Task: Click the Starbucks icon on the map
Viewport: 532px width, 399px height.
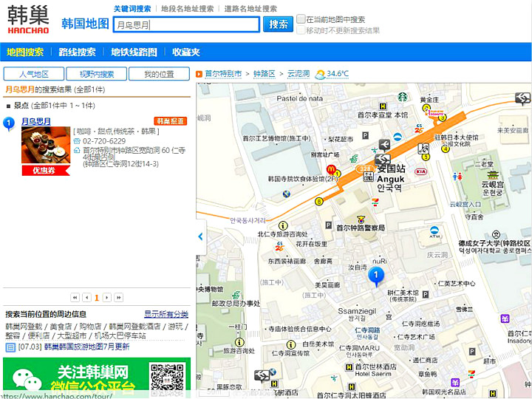Action: coord(403,97)
